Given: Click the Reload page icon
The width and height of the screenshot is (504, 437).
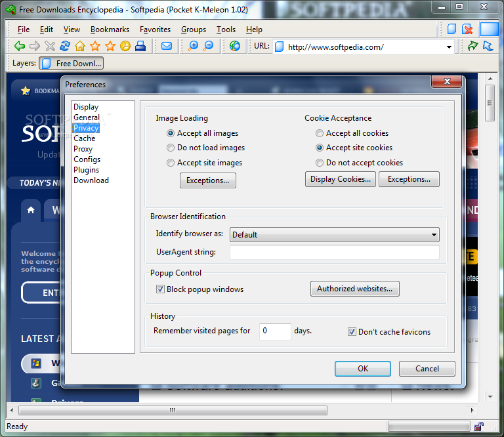Looking at the screenshot, I should click(x=65, y=47).
